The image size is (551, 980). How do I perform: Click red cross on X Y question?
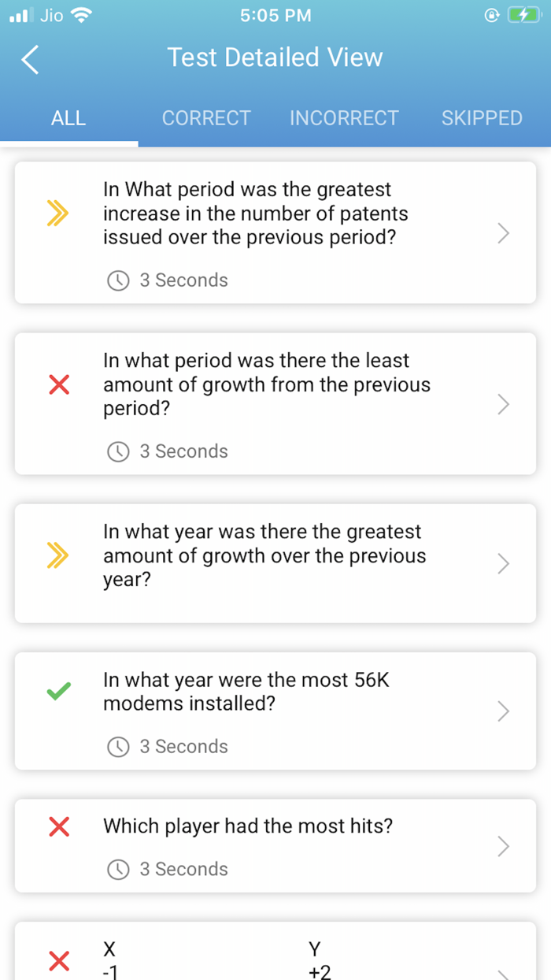[59, 961]
